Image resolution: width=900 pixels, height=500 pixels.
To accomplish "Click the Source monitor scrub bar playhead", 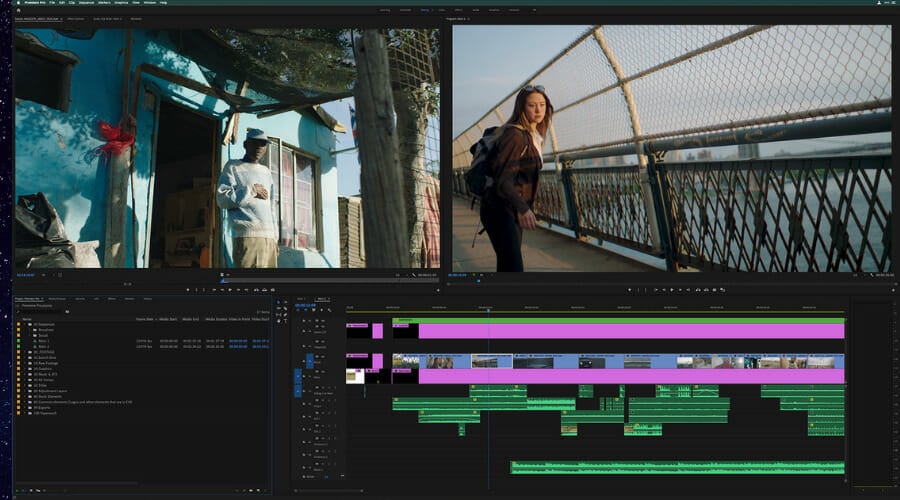I will 223,281.
